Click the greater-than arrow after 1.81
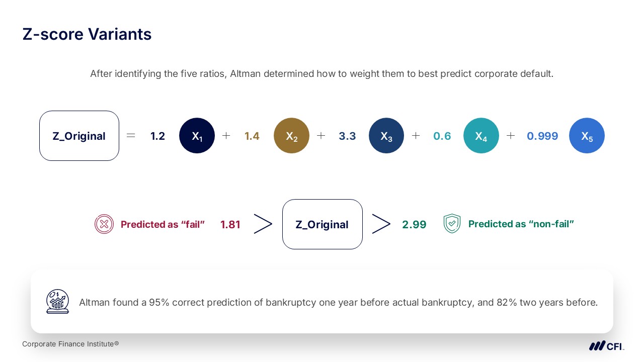This screenshot has height=362, width=644. click(x=263, y=224)
